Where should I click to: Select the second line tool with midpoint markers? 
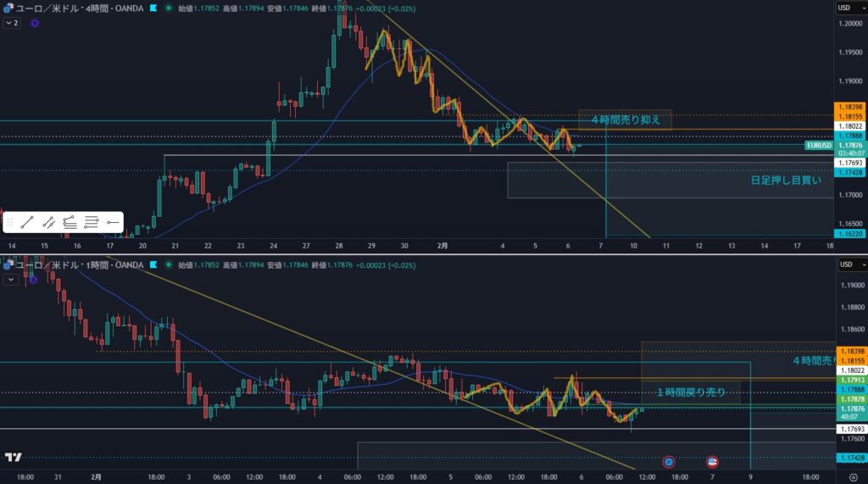pos(49,222)
